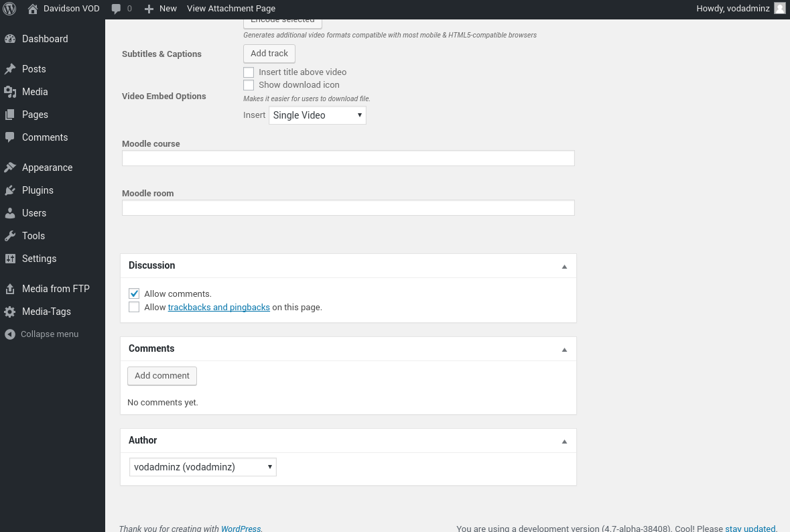790x532 pixels.
Task: Click the Users person icon
Action: coord(10,213)
